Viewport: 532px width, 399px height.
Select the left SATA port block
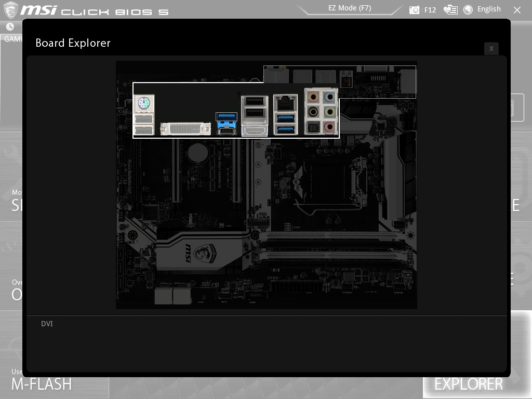tap(164, 296)
